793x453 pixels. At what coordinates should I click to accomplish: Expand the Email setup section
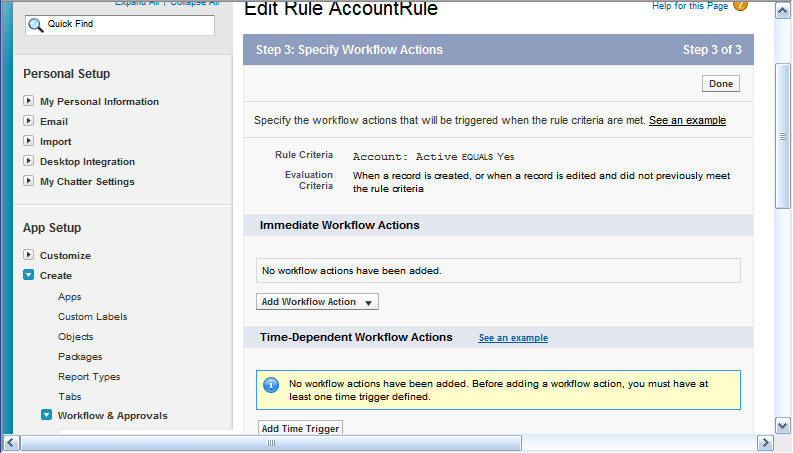[28, 121]
